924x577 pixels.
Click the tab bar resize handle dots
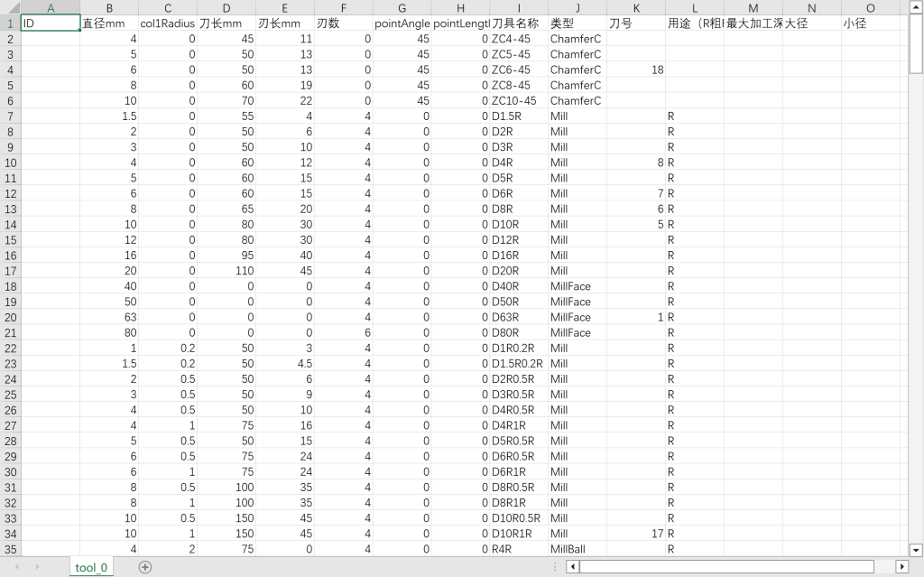553,566
